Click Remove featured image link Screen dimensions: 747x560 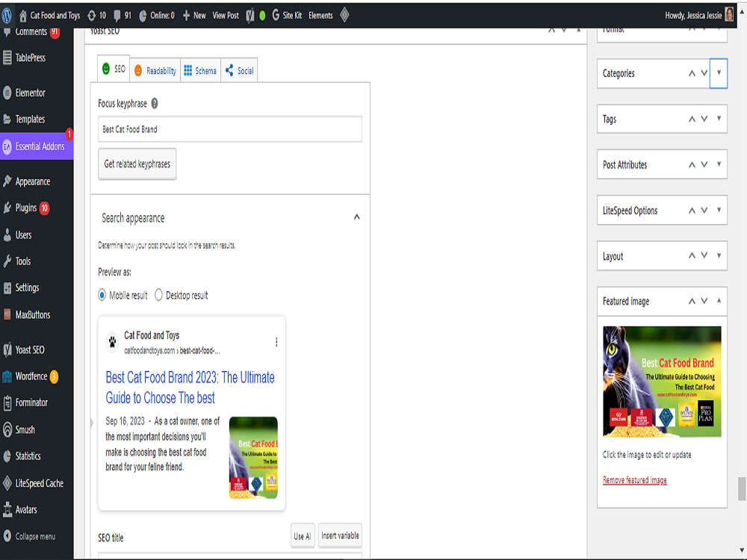(634, 480)
